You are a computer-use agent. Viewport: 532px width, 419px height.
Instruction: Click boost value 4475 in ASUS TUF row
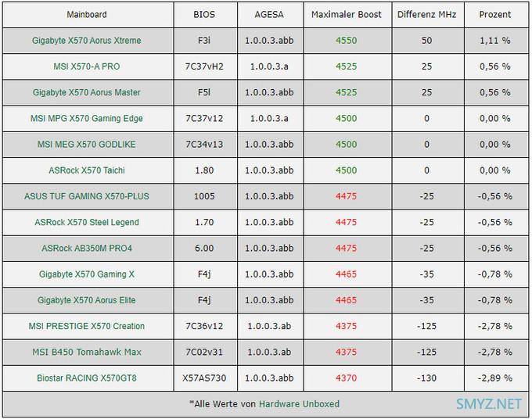point(347,196)
